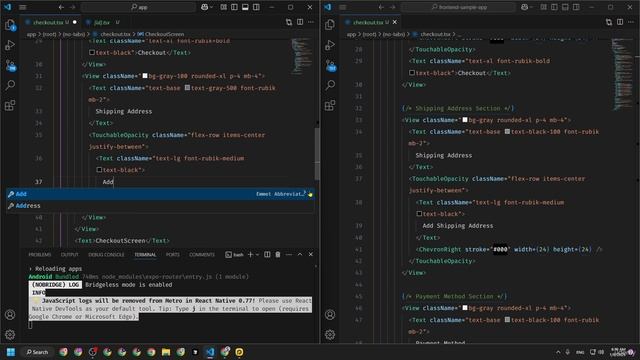Image resolution: width=640 pixels, height=360 pixels.
Task: Open Copilot dropdown arrow in left window
Action: point(211,7)
